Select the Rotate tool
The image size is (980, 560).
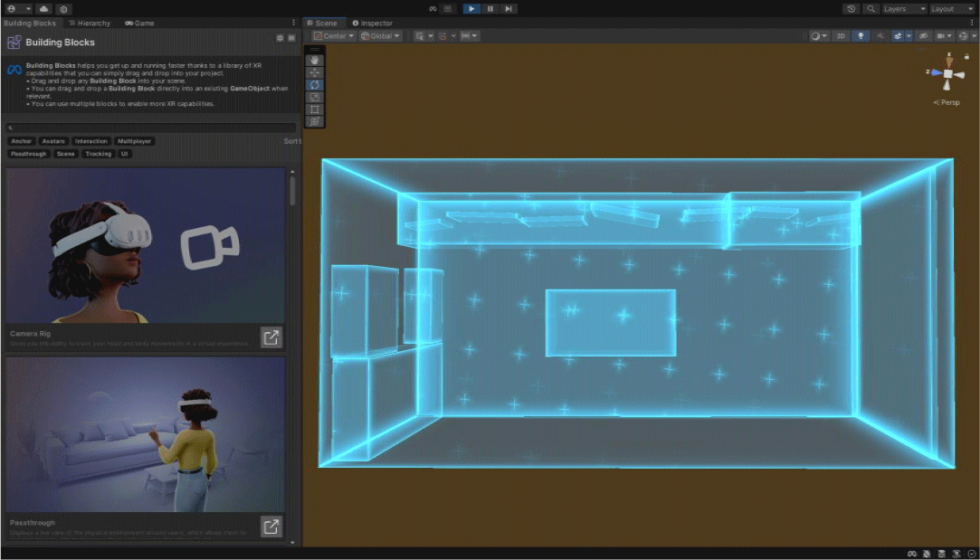[314, 84]
